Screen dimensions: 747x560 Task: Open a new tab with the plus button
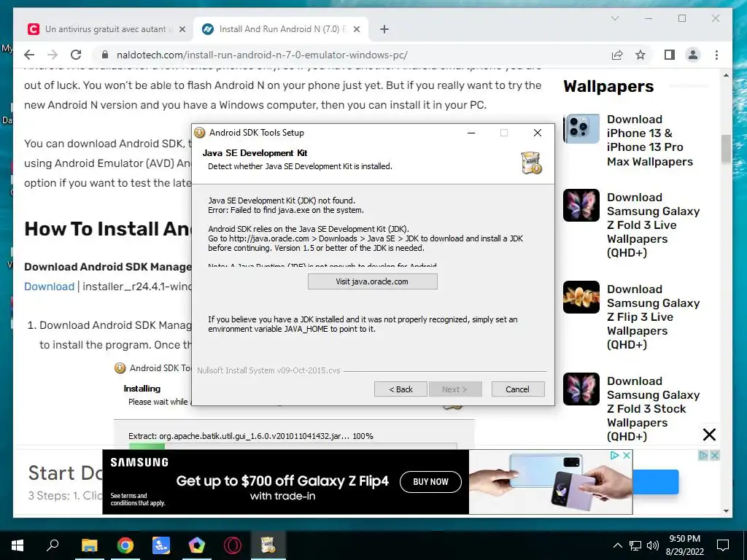coord(384,29)
